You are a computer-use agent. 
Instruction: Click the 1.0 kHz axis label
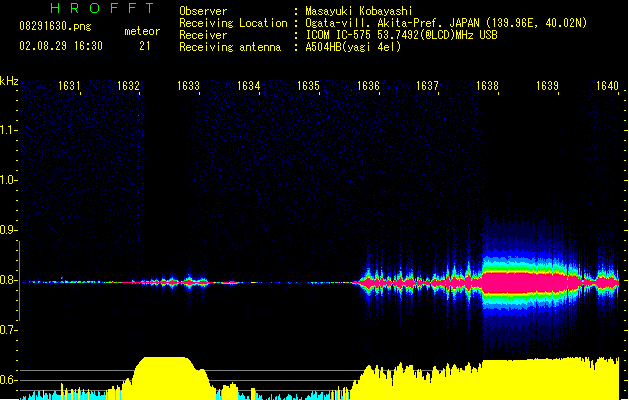point(8,180)
